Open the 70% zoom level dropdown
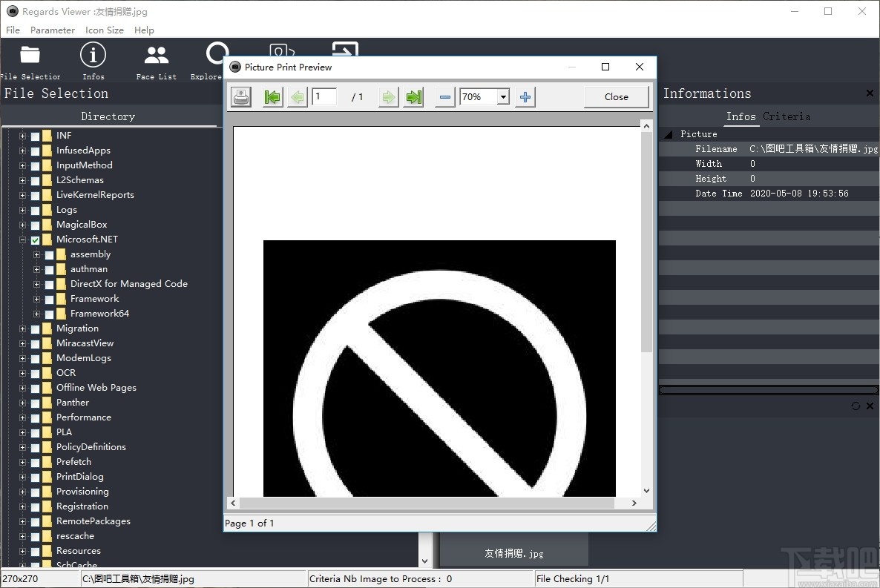The image size is (880, 588). point(503,96)
